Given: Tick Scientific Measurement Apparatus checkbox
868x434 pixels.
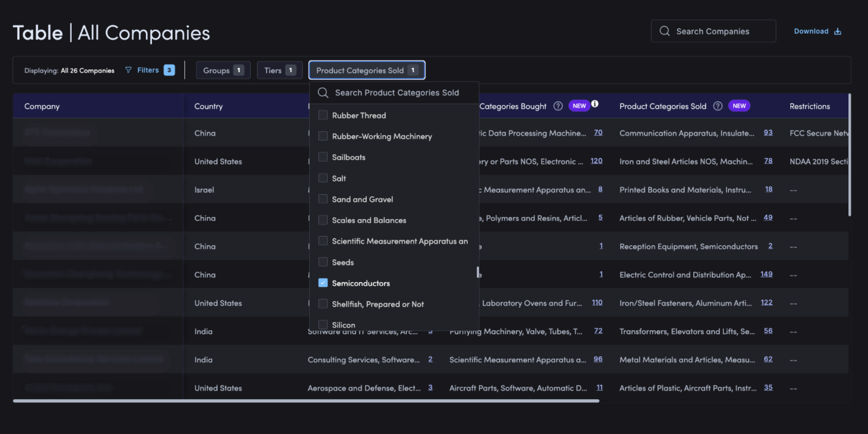Looking at the screenshot, I should tap(323, 240).
